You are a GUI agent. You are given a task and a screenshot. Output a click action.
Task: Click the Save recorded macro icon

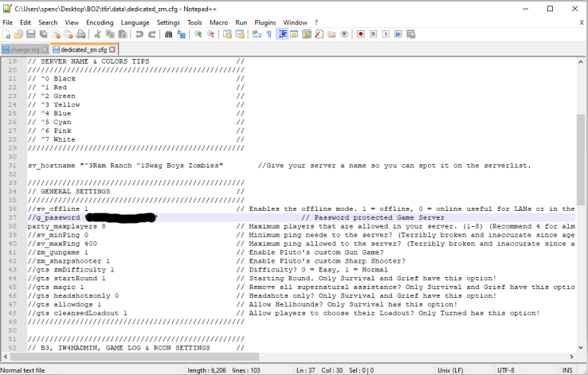[x=411, y=34]
